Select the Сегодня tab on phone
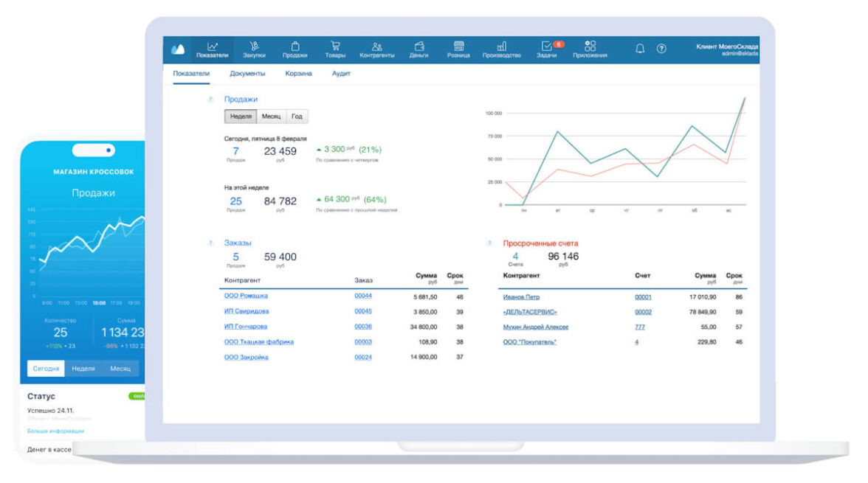Viewport: 868px width, 483px height. tap(46, 369)
